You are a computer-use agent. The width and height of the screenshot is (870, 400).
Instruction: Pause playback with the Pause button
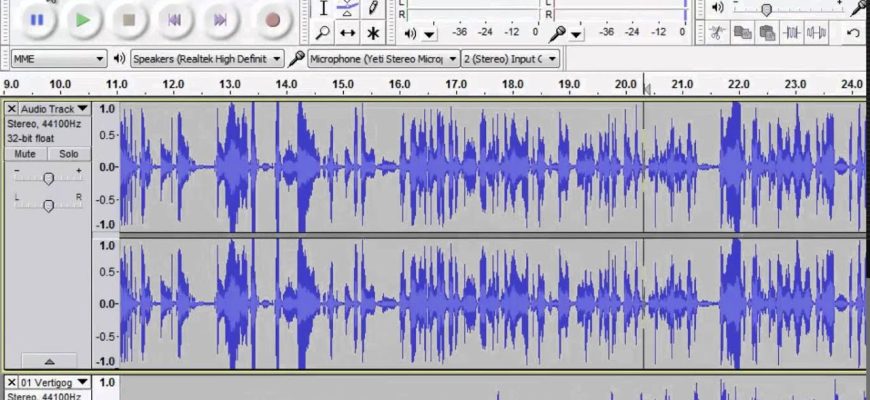point(37,18)
